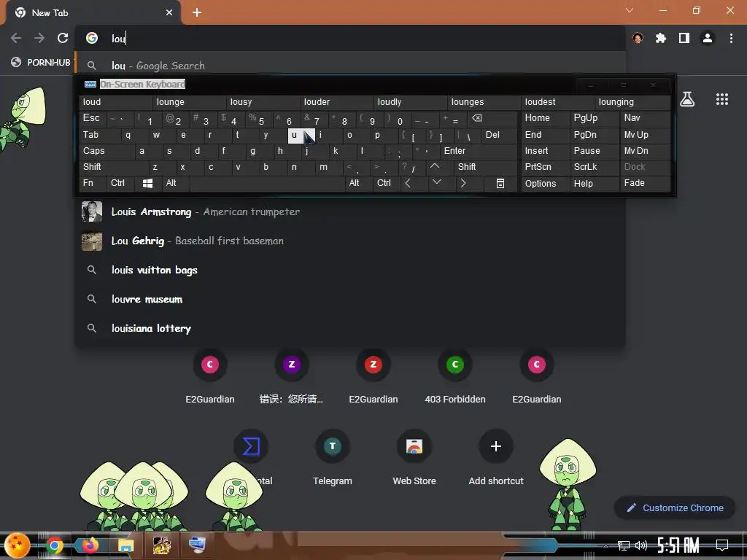Open the Google apps grid icon

coord(722,99)
